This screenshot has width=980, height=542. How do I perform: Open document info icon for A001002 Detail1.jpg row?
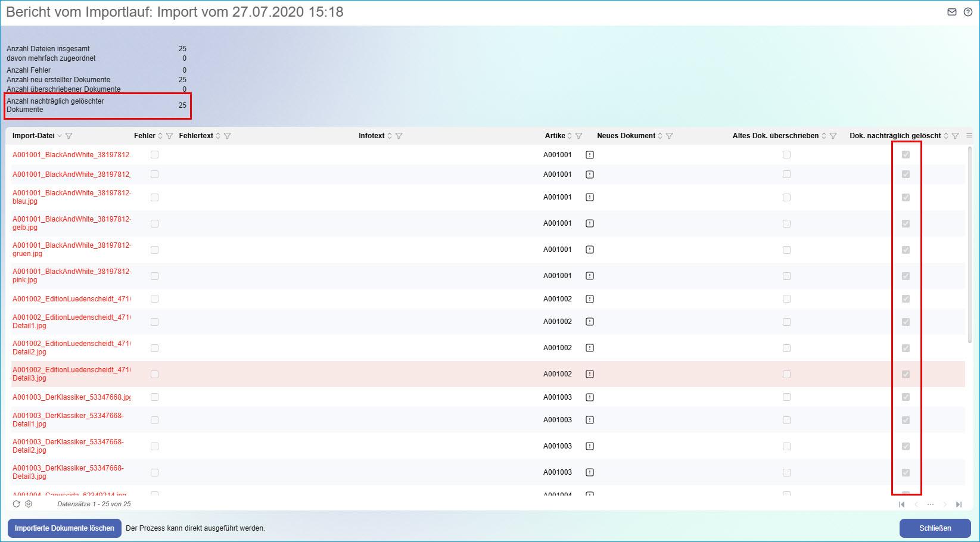pyautogui.click(x=590, y=322)
